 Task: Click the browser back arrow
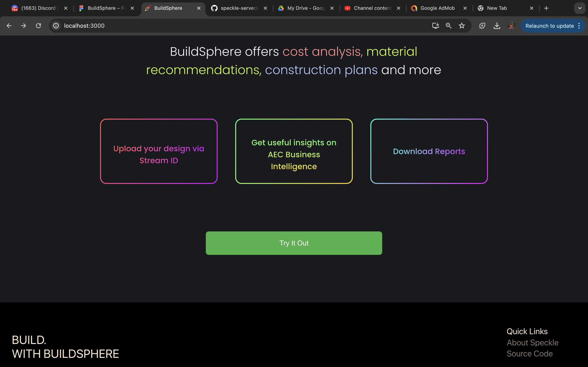(x=9, y=26)
